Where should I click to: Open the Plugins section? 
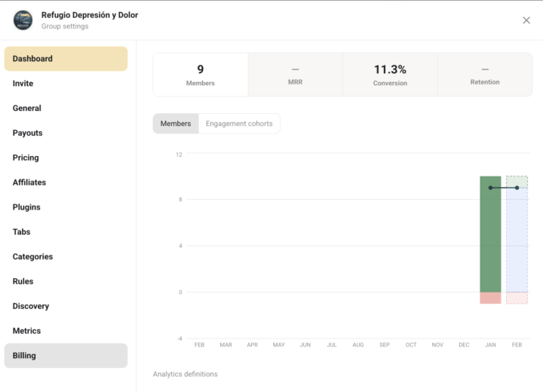coord(26,207)
